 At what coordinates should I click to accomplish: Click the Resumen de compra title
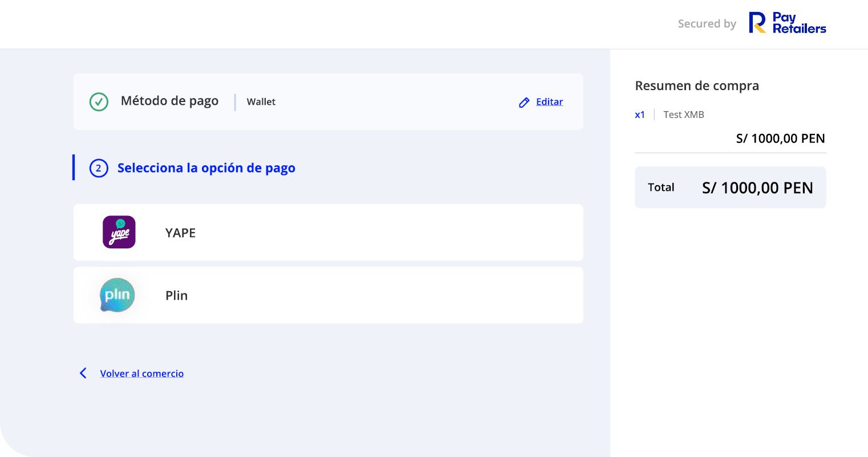(x=697, y=86)
